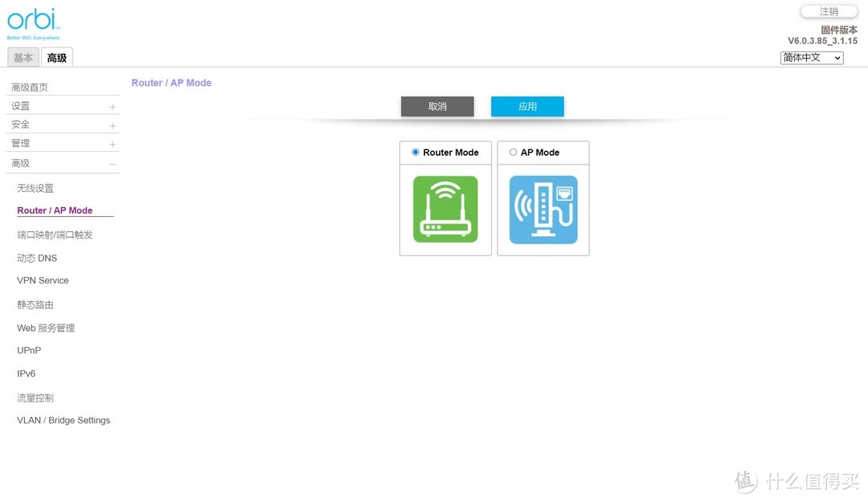The image size is (868, 502).
Task: Open 动态 DNS sidebar item
Action: [x=37, y=258]
